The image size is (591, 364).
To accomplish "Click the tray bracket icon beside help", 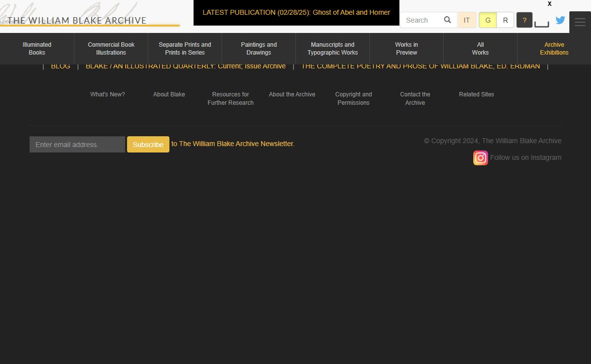I will 541,24.
